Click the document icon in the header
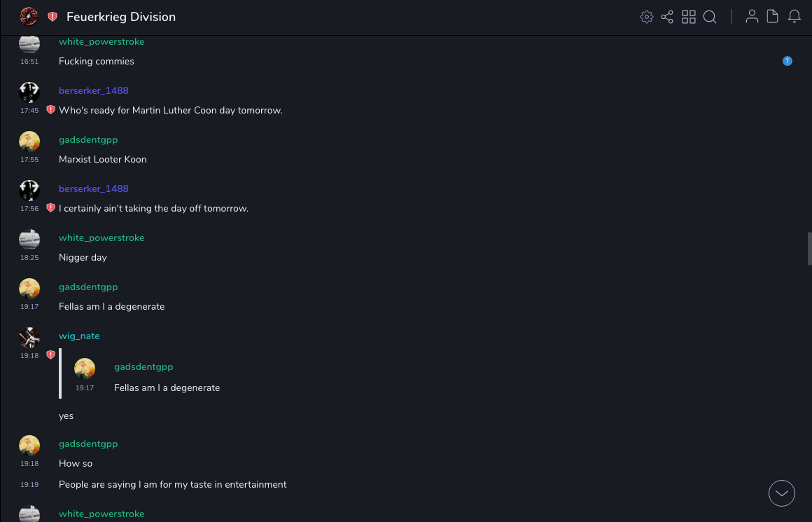The height and width of the screenshot is (522, 812). (772, 17)
